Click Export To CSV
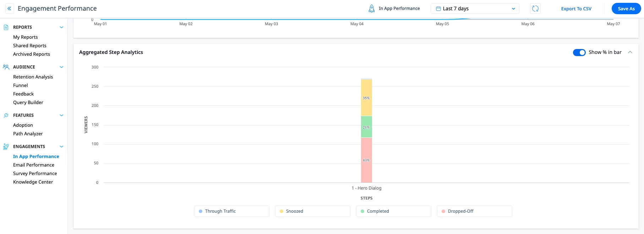This screenshot has width=644, height=234. 576,9
